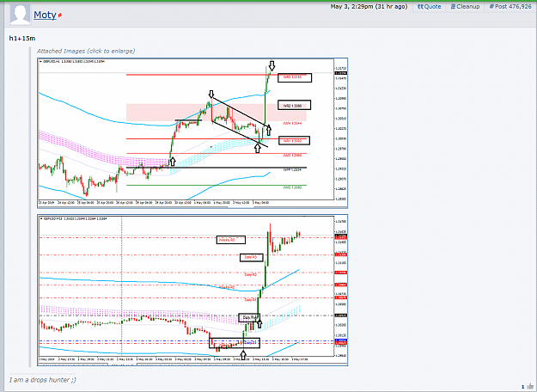Click the hash icon beside Post number

point(491,7)
